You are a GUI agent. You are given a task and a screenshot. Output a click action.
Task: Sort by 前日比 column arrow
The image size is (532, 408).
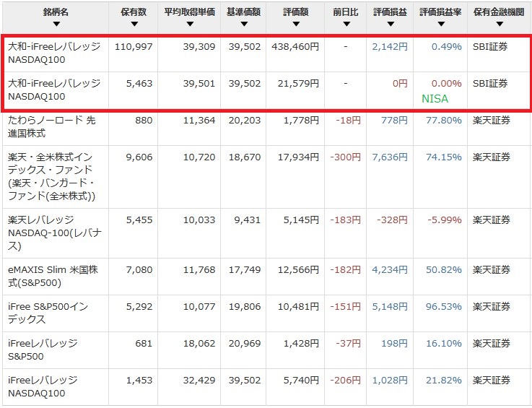click(346, 24)
